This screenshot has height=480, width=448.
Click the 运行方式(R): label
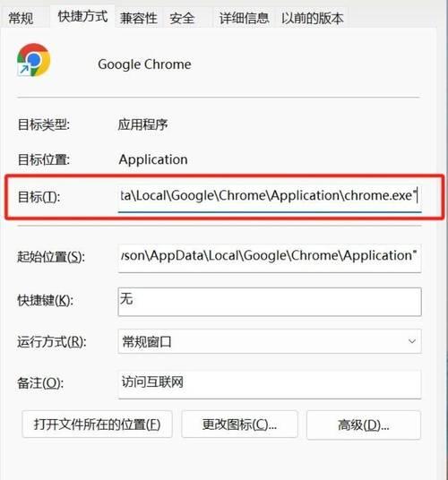[51, 341]
